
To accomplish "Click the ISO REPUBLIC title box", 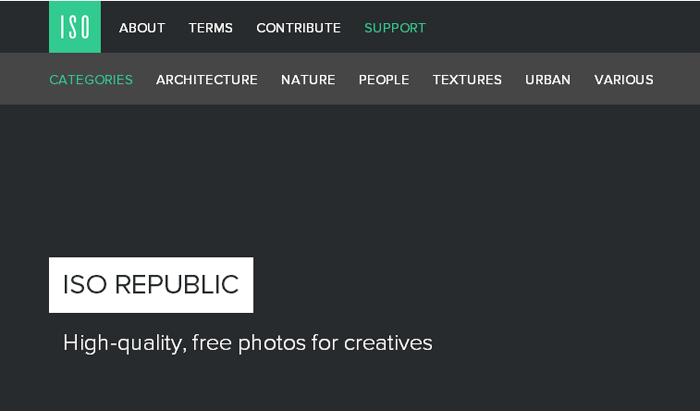I will point(151,285).
